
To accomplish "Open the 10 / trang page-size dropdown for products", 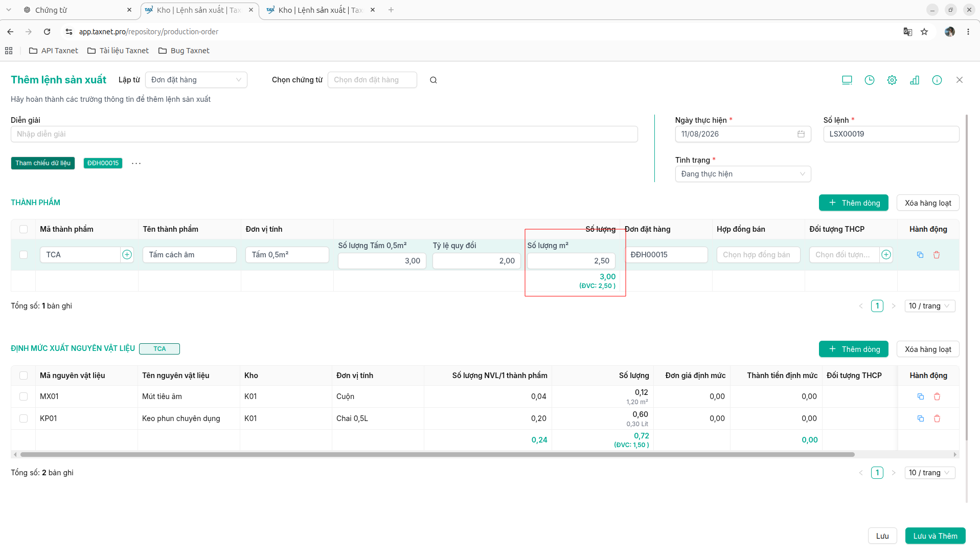I will tap(929, 306).
